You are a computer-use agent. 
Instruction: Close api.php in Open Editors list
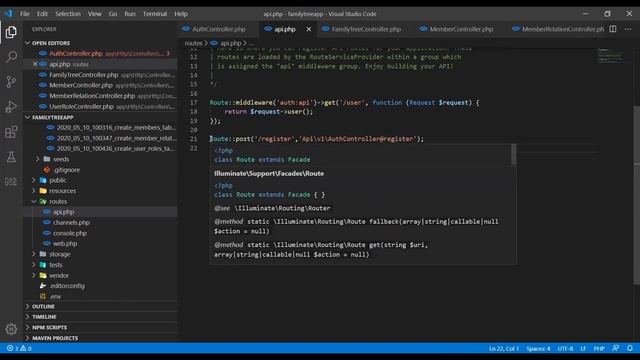click(35, 64)
